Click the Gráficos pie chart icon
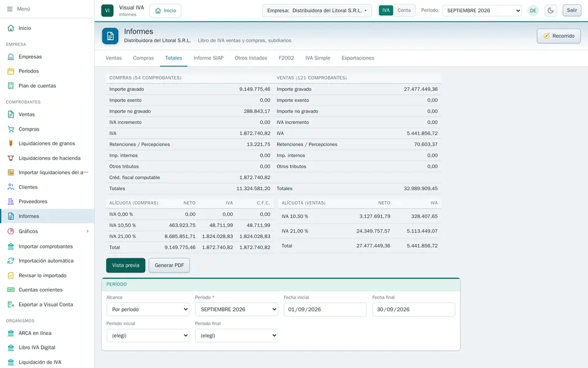Image resolution: width=588 pixels, height=368 pixels. click(x=11, y=231)
